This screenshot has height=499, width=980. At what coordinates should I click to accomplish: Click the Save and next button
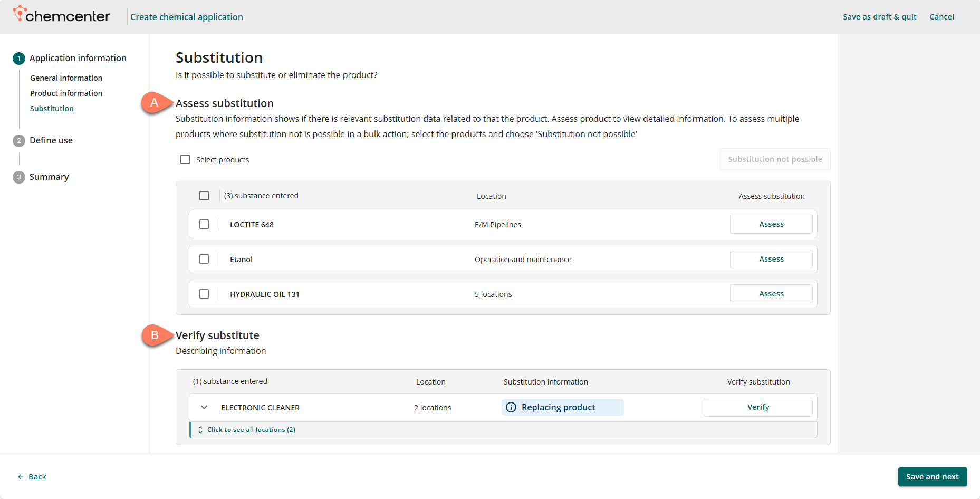pyautogui.click(x=932, y=477)
